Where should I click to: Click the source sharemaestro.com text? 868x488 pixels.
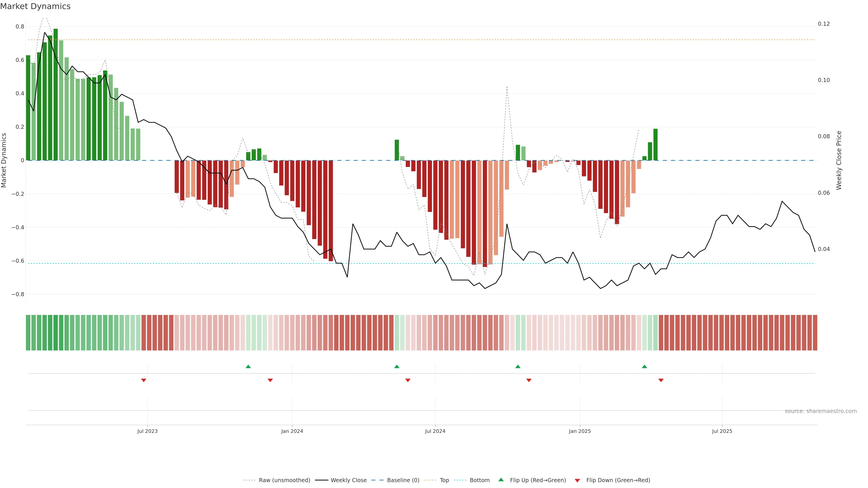point(821,411)
